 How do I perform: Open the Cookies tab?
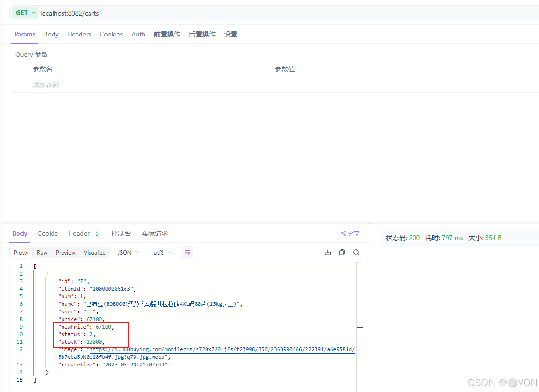[111, 35]
